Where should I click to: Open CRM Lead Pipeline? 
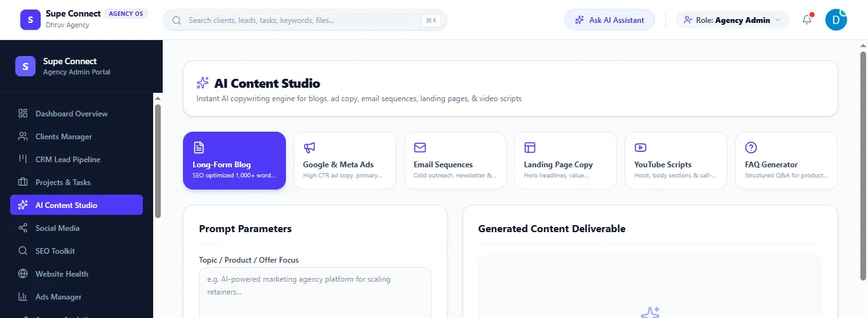point(76,160)
